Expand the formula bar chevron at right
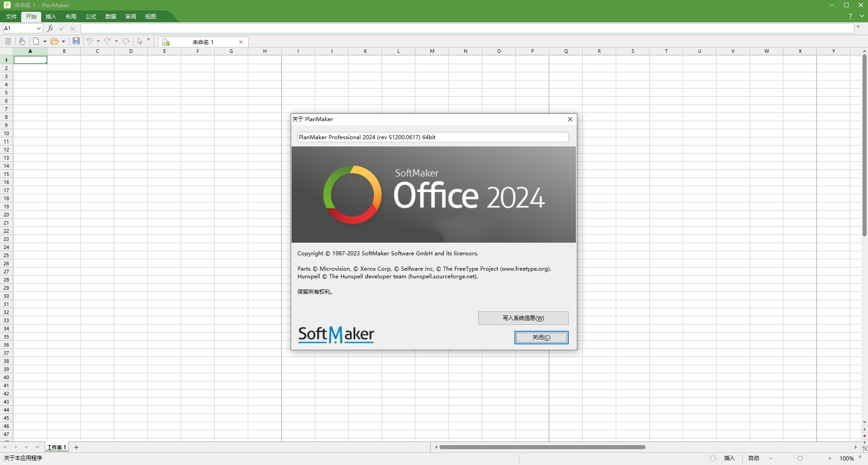 tap(858, 27)
